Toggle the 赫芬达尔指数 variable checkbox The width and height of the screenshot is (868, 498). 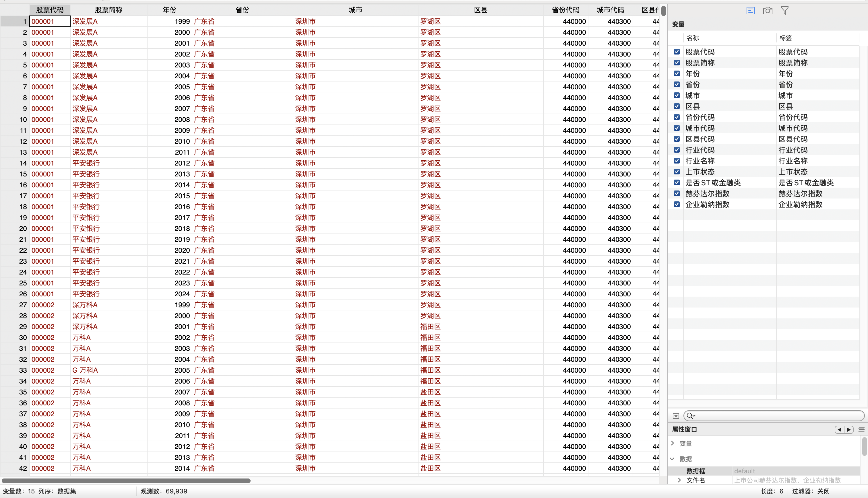[677, 193]
